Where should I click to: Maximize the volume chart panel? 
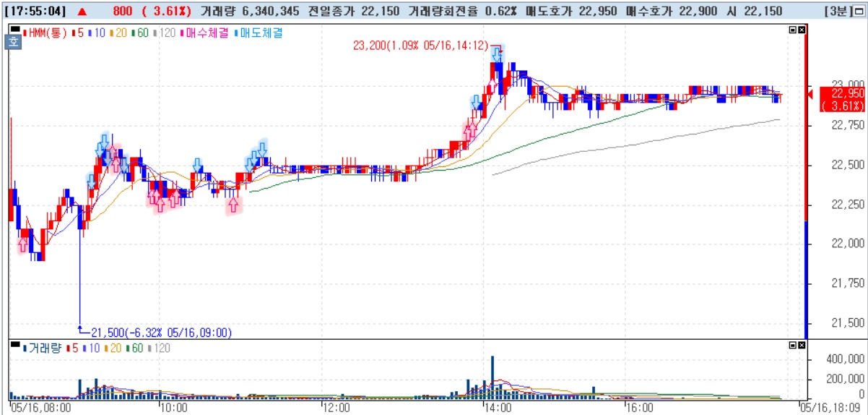click(791, 346)
